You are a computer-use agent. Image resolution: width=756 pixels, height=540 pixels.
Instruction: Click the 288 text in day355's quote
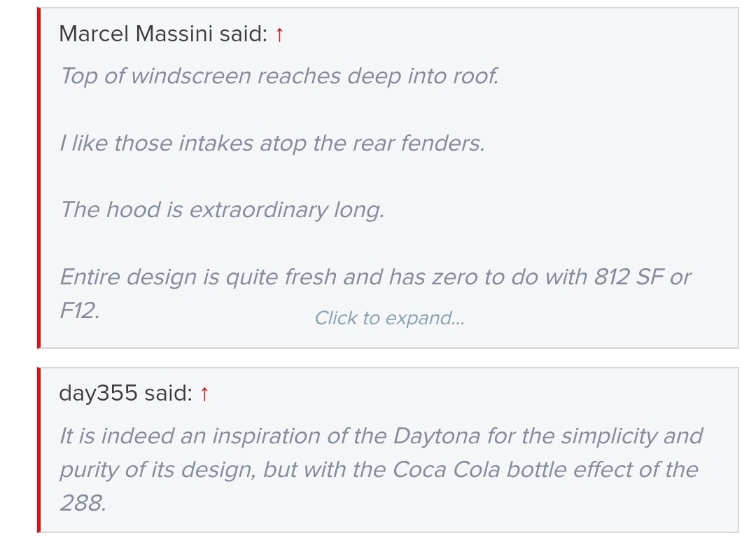coord(83,502)
